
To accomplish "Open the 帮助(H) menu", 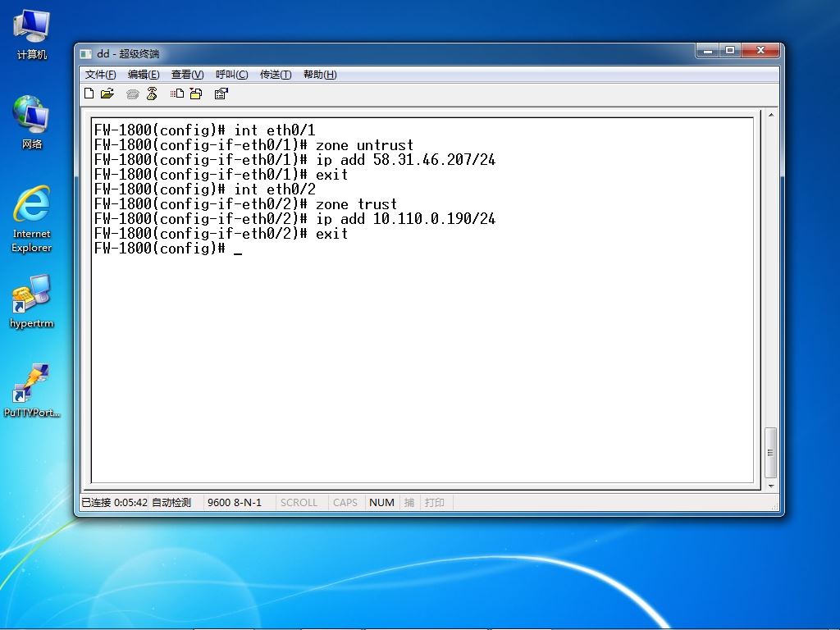I will [320, 75].
